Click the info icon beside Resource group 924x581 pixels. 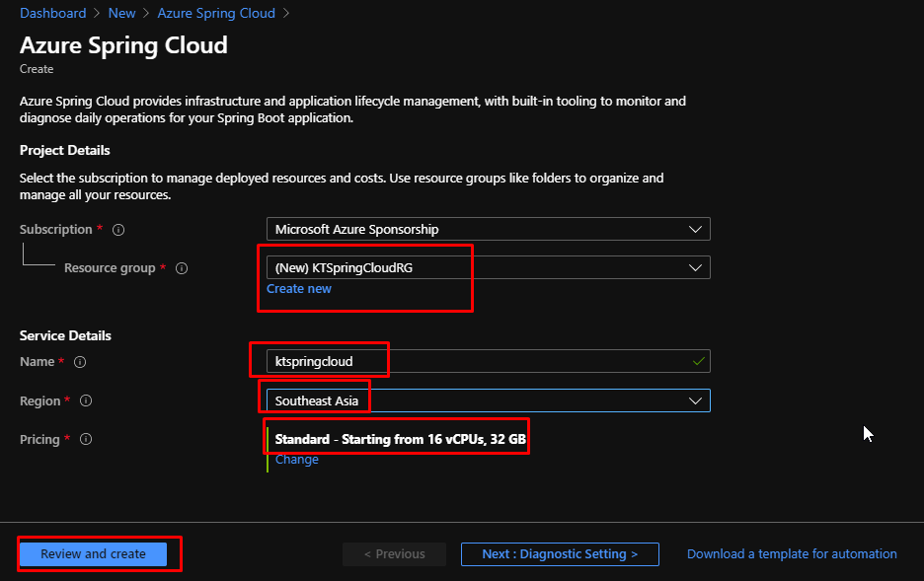182,268
